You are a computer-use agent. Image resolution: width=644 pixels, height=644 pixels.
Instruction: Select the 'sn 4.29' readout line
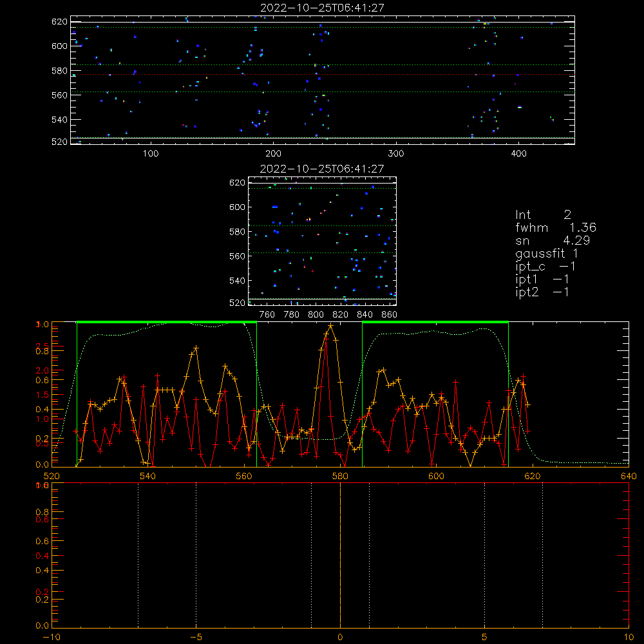553,240
